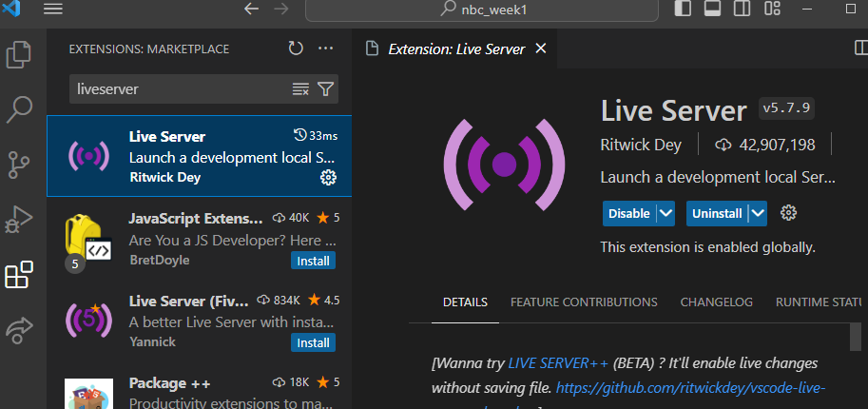Install Live Server (Five Server) by Yannick
The width and height of the screenshot is (868, 409).
click(x=313, y=343)
